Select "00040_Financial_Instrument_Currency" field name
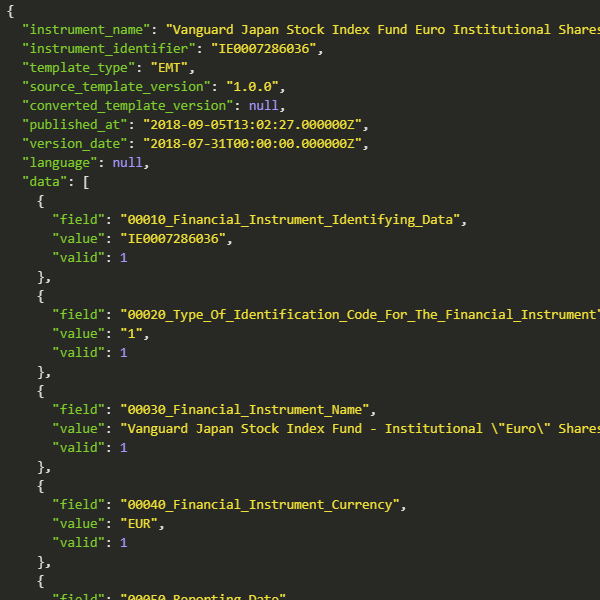Viewport: 600px width, 600px height. [260, 505]
